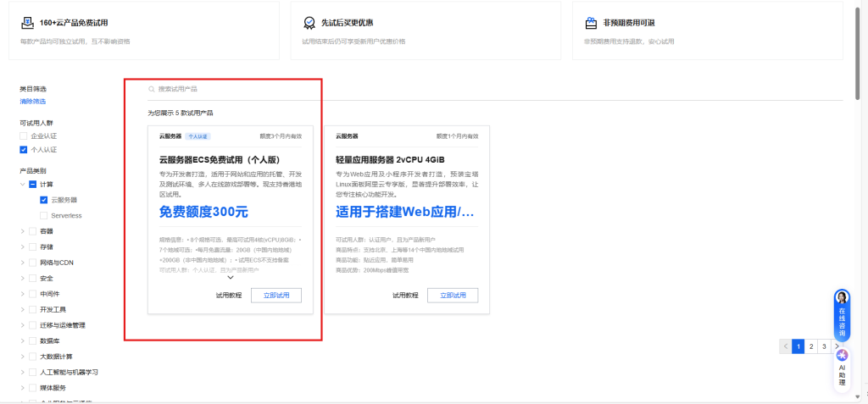This screenshot has height=404, width=868.
Task: Click the 先试后买更优惠 badge icon
Action: click(x=310, y=22)
